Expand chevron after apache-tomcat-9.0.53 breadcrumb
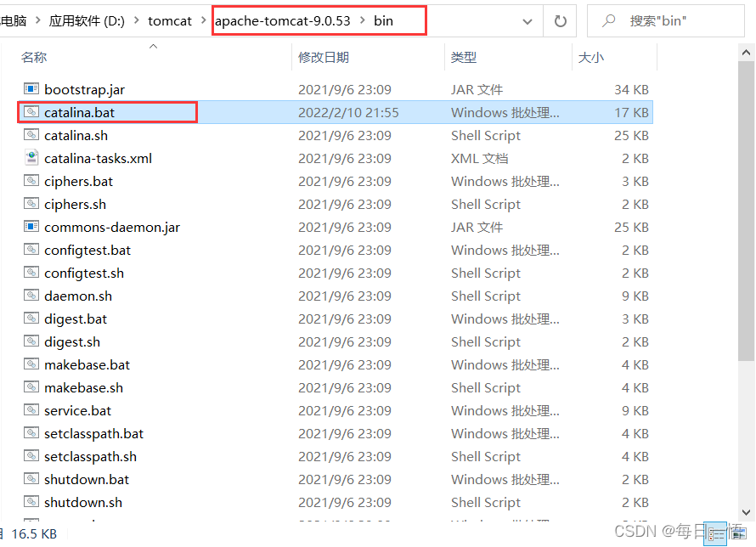Screen dimensions: 756x547 point(363,20)
